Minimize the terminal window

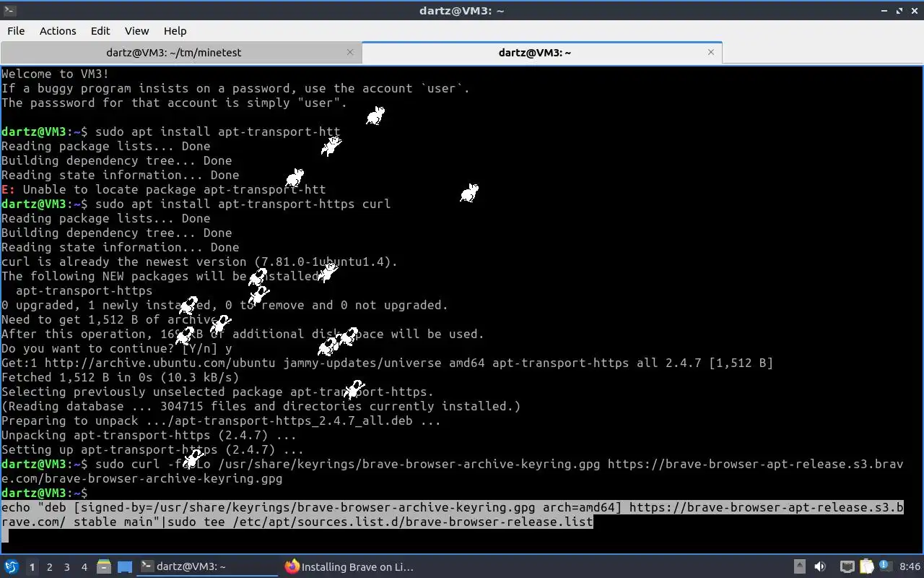click(x=884, y=10)
